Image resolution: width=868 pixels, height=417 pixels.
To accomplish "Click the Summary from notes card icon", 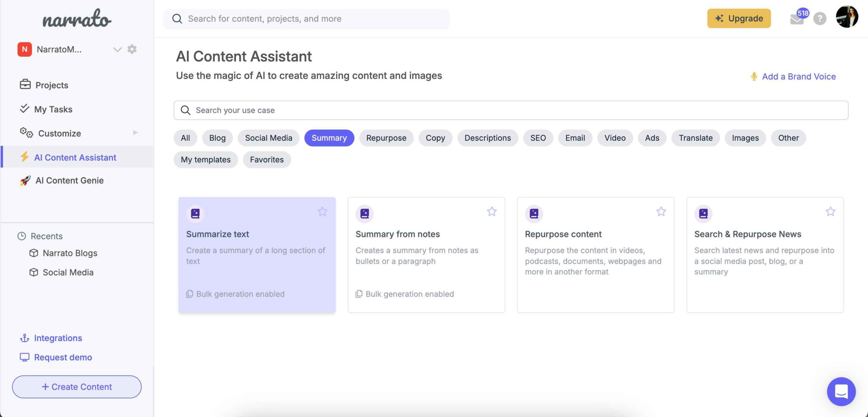I will 364,214.
